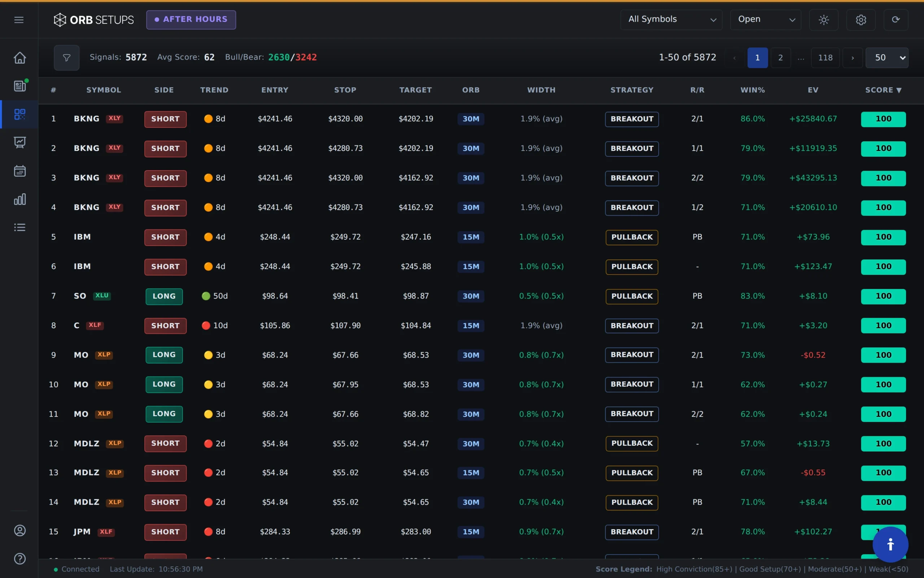Sort by the SYMBOL column header
Viewport: 924px width, 578px height.
point(104,90)
